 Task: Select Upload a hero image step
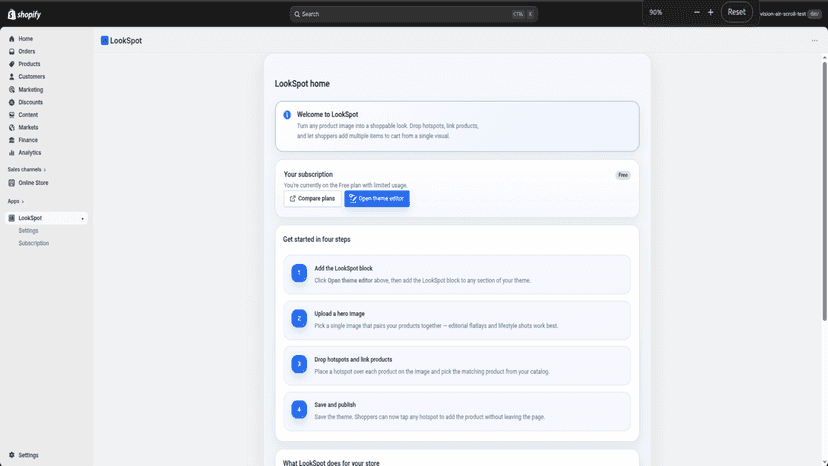[x=457, y=320]
